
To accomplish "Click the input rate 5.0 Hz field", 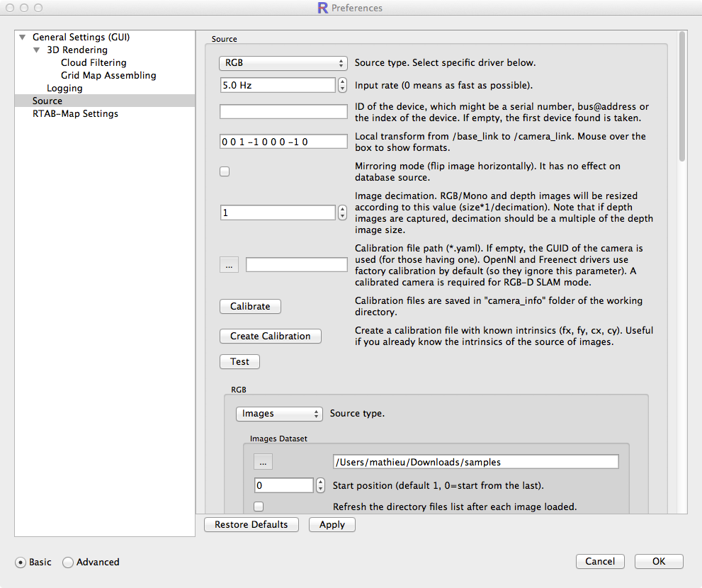I will pos(278,85).
